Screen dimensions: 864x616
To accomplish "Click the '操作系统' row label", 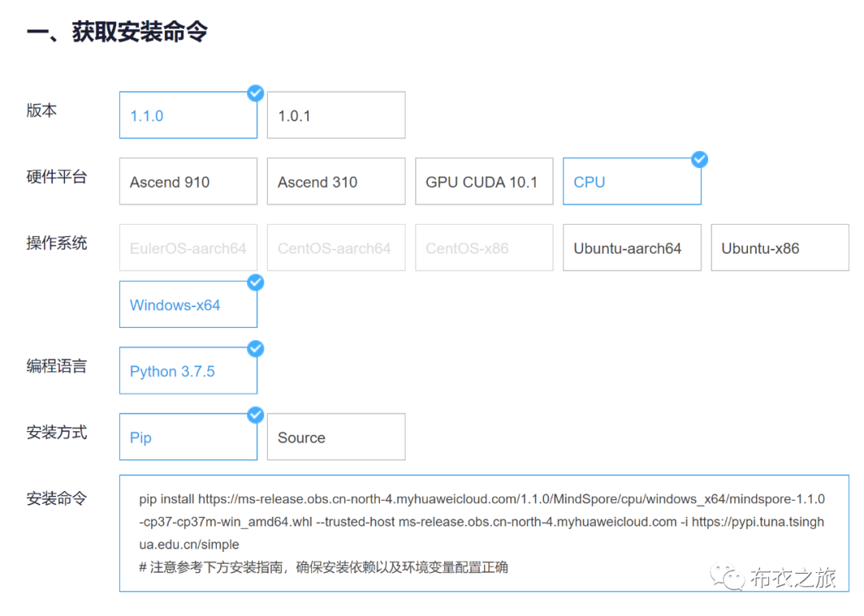I will point(57,243).
